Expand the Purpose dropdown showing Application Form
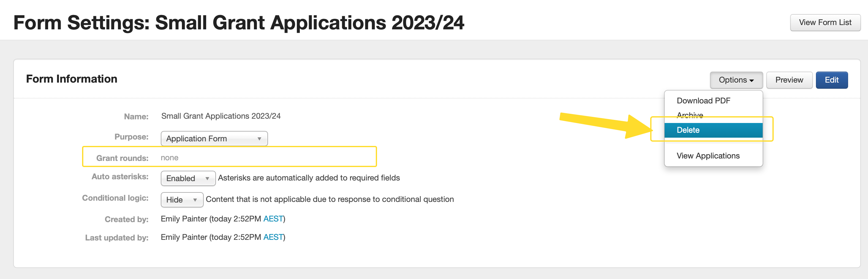This screenshot has height=279, width=868. tap(214, 139)
